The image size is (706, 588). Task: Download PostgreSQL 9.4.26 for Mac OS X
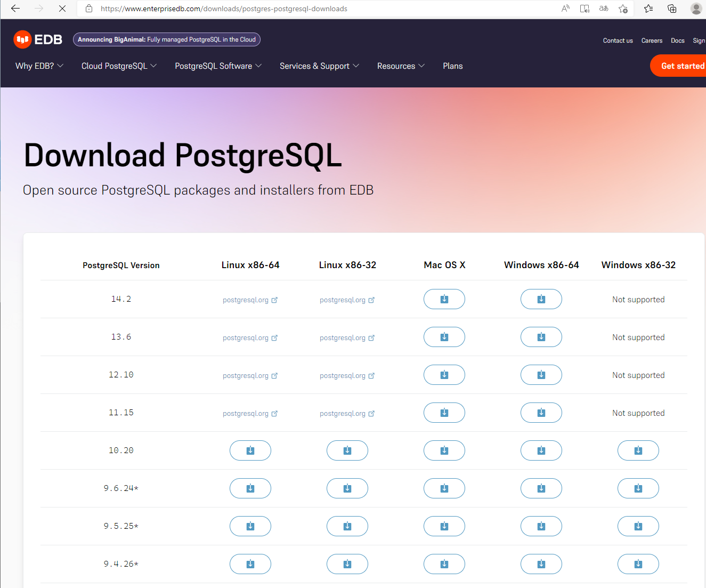click(x=444, y=564)
